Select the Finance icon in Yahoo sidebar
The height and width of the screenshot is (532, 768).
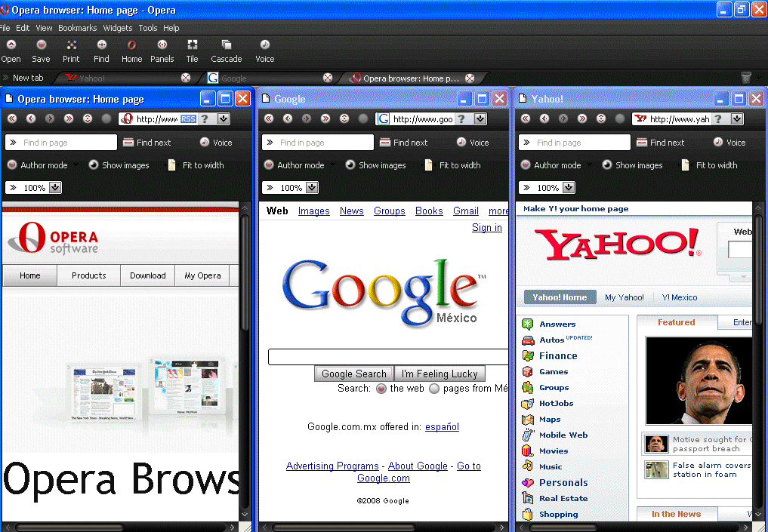pyautogui.click(x=528, y=355)
